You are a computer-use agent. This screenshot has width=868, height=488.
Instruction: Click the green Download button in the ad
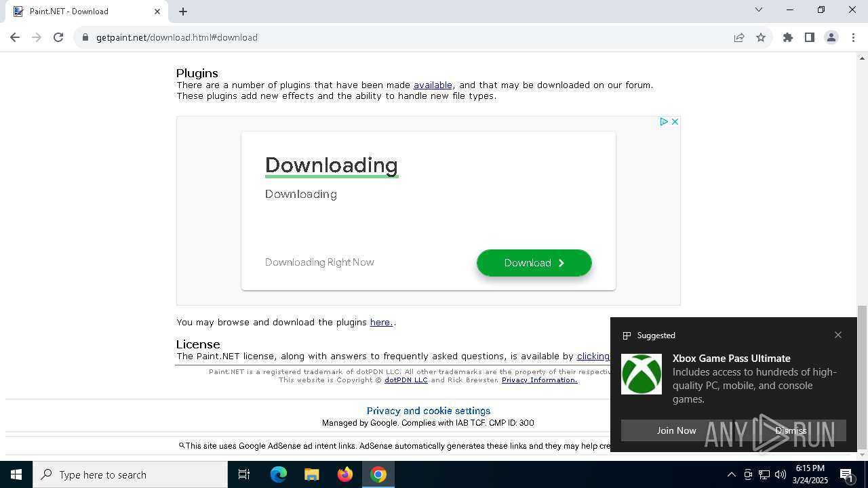534,263
